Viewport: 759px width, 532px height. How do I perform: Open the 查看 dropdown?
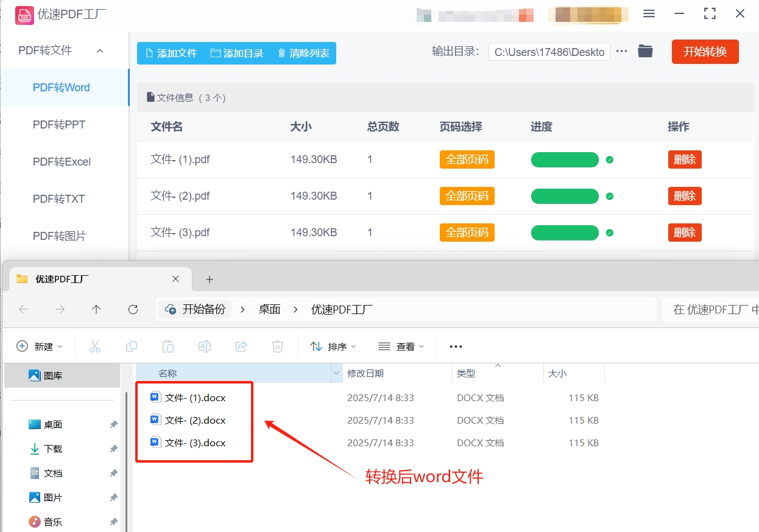[401, 346]
